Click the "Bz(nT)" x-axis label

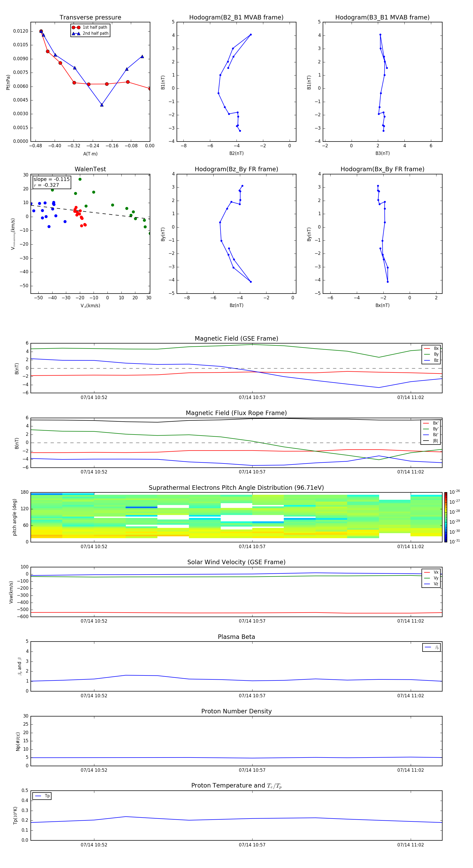pos(236,305)
